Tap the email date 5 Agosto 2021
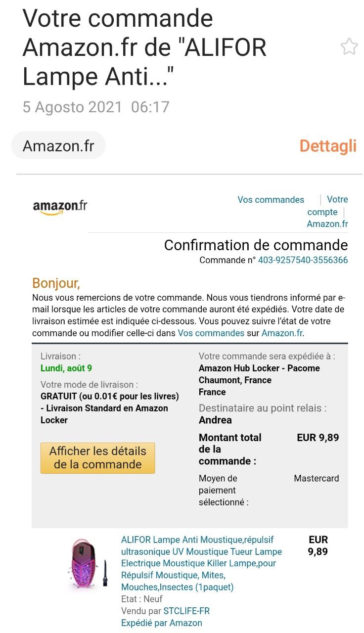This screenshot has height=633, width=364. pos(72,107)
